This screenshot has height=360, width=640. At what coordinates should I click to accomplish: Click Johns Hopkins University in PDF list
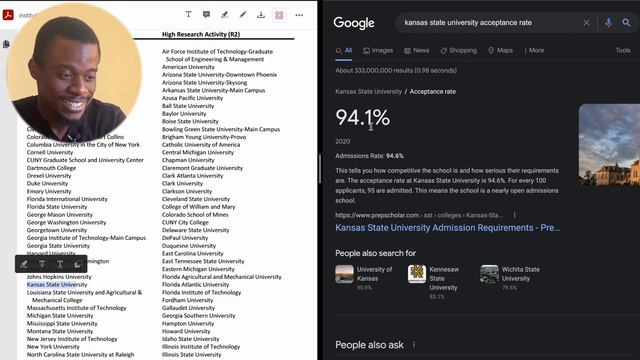[59, 277]
